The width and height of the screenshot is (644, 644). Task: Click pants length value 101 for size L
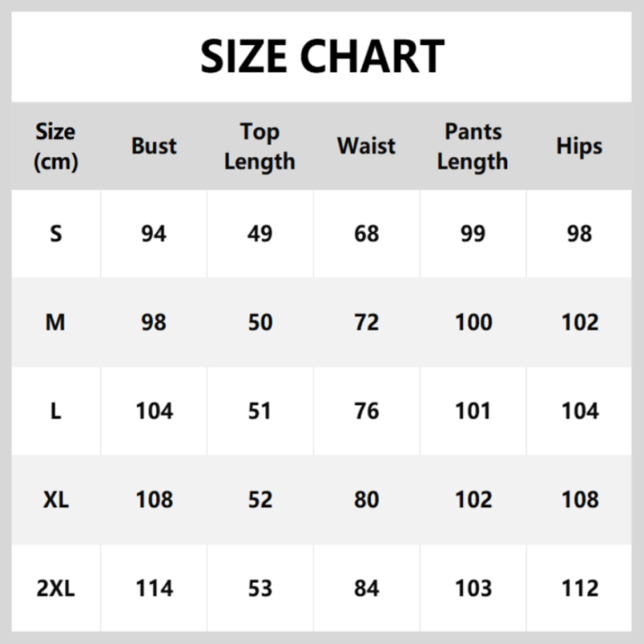tap(473, 411)
